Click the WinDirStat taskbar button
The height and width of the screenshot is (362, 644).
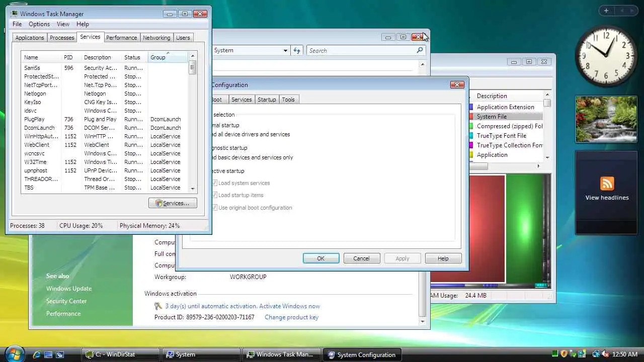coord(121,354)
